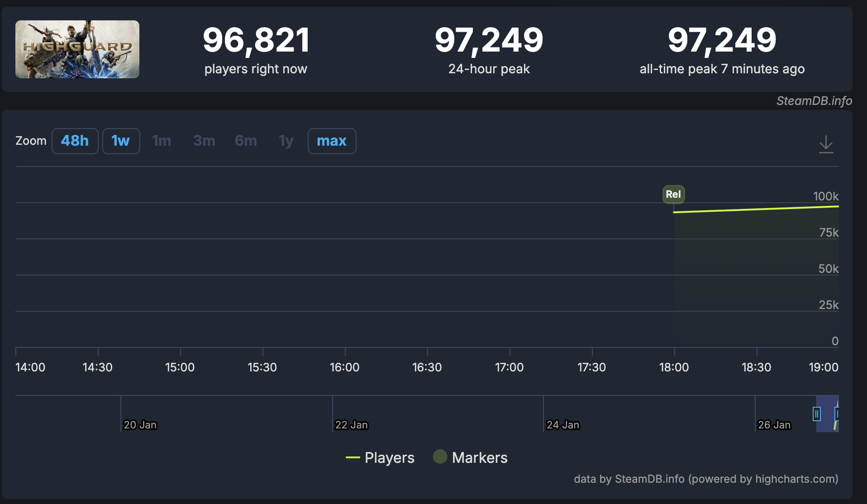Click the 75k y-axis label

coord(829,233)
